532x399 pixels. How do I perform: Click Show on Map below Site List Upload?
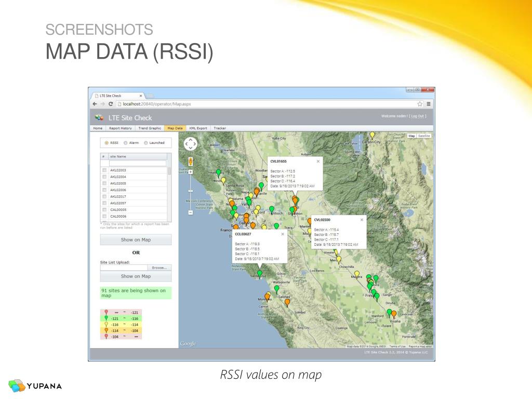pyautogui.click(x=136, y=276)
